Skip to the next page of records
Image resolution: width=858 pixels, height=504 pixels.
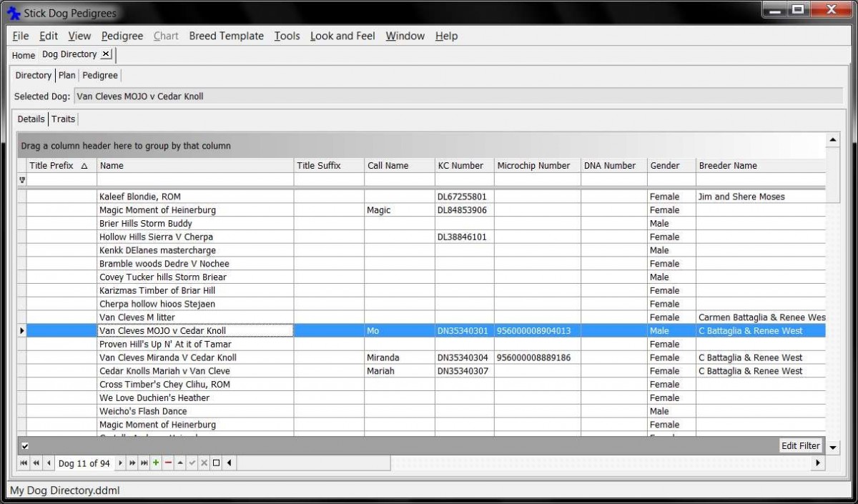[132, 463]
